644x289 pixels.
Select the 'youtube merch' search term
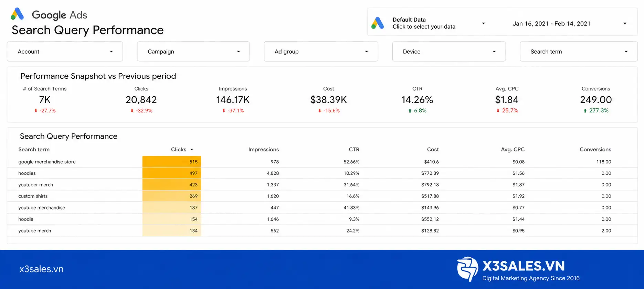coord(34,231)
